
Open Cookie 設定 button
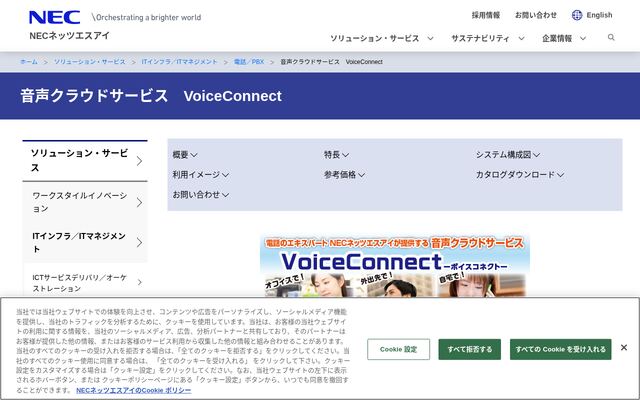click(x=398, y=349)
